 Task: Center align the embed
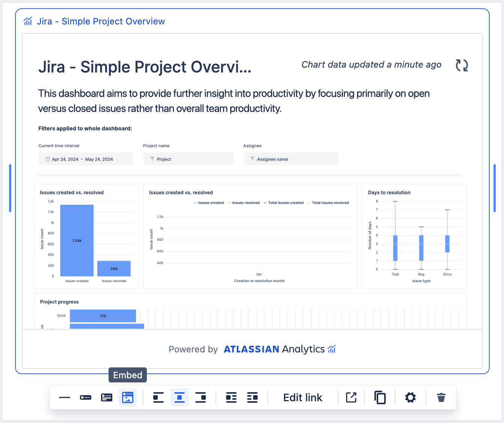pyautogui.click(x=180, y=397)
